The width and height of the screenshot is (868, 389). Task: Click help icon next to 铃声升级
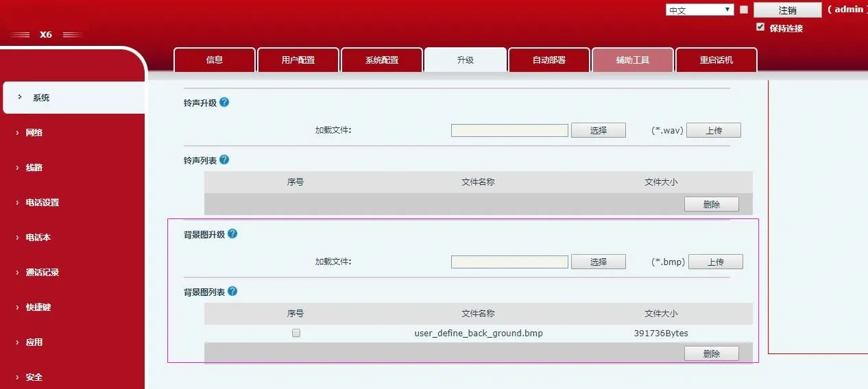(224, 103)
